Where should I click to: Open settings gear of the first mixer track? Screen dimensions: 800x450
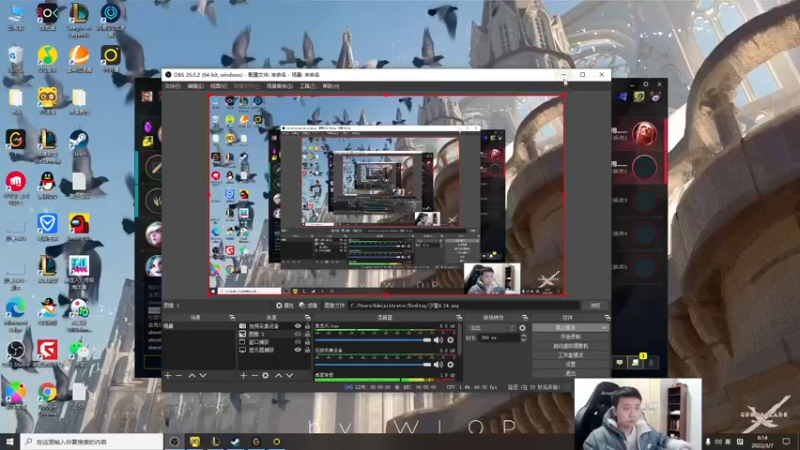pos(451,340)
